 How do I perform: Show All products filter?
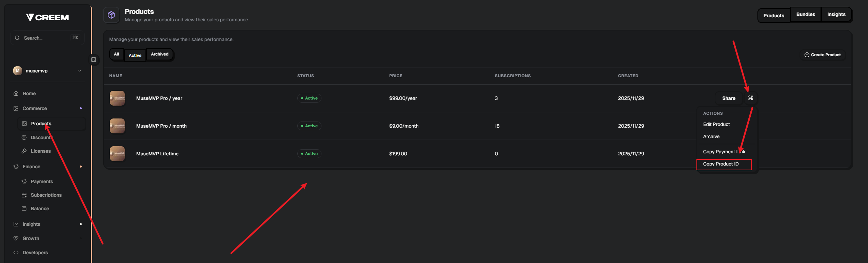pos(117,54)
